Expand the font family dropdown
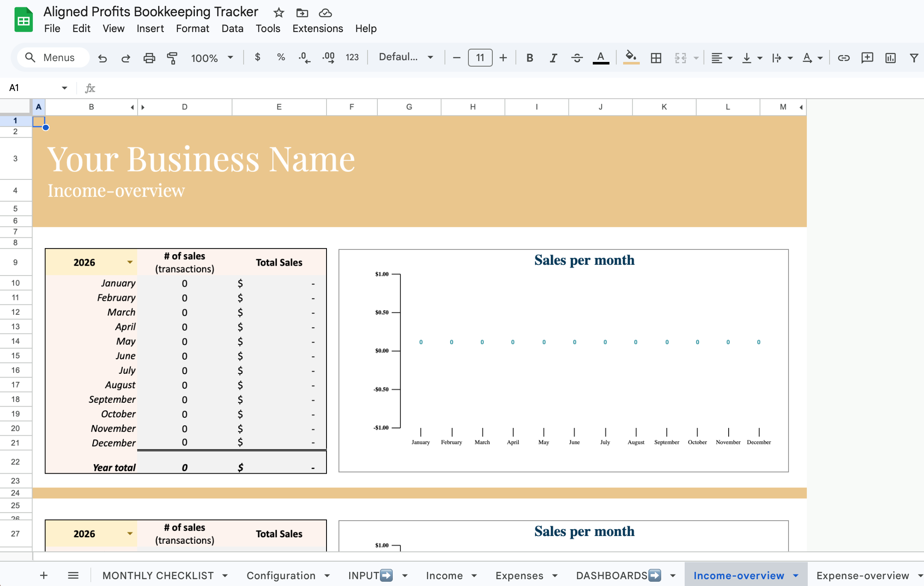This screenshot has height=586, width=924. [406, 57]
